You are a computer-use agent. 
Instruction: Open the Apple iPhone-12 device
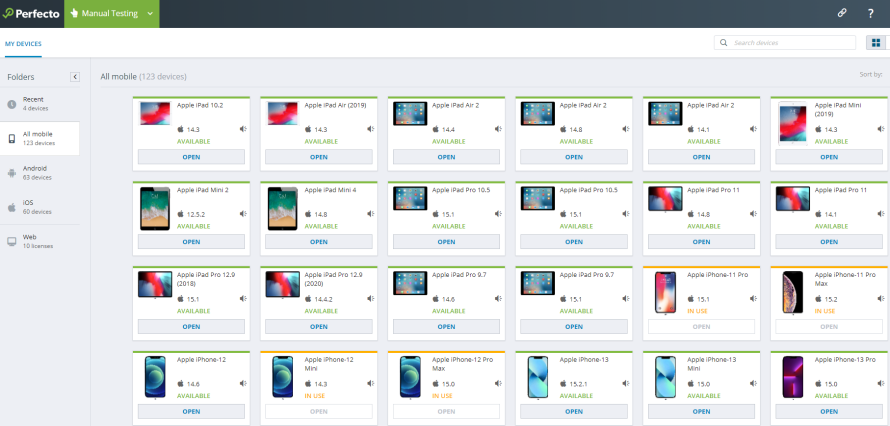(x=191, y=411)
